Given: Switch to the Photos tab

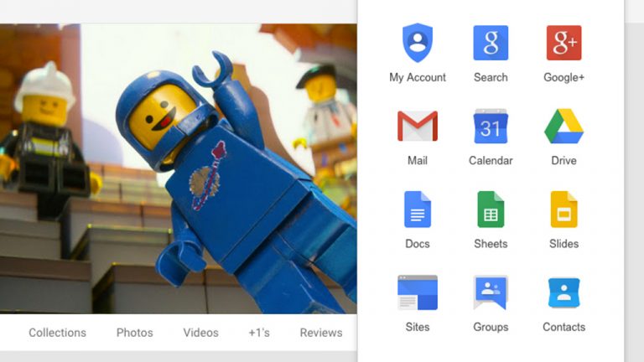Looking at the screenshot, I should (135, 333).
